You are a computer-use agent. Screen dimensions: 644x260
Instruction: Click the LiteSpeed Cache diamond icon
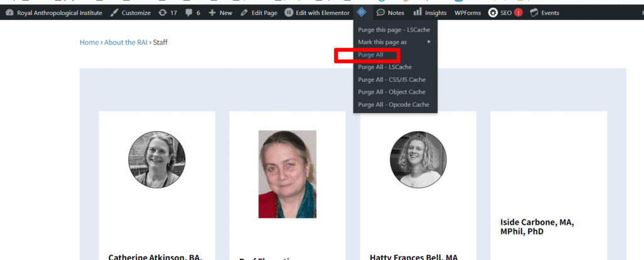pos(360,13)
